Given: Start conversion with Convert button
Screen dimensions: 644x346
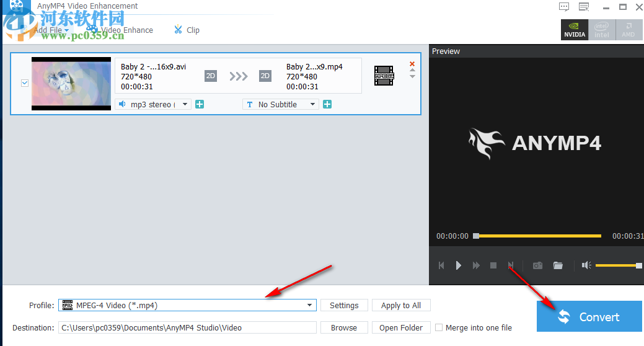Looking at the screenshot, I should click(589, 316).
